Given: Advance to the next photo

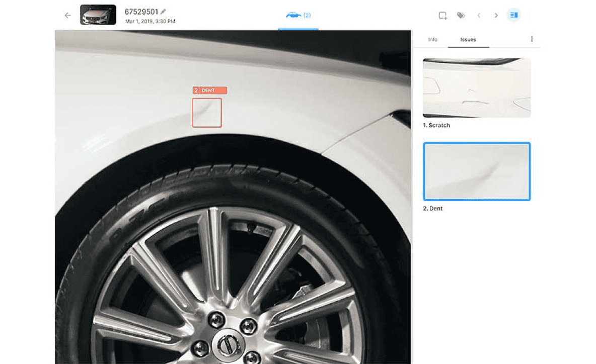Looking at the screenshot, I should 496,16.
